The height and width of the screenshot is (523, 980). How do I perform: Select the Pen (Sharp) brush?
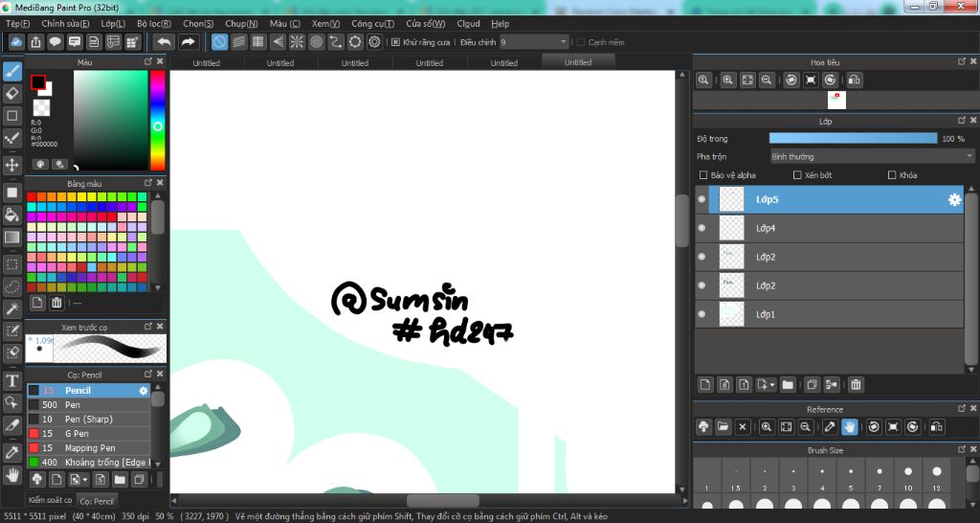point(89,420)
